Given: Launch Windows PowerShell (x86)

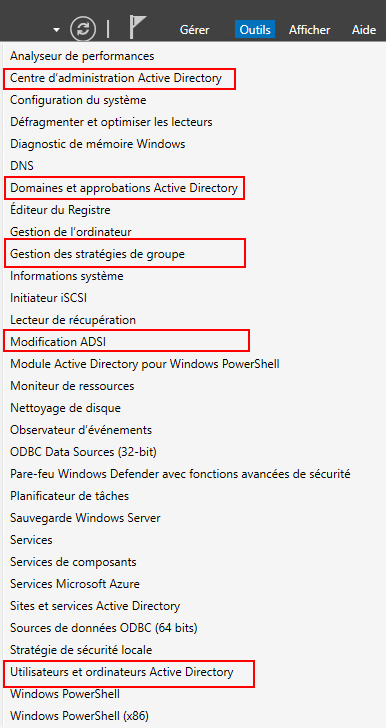Looking at the screenshot, I should coord(79,715).
